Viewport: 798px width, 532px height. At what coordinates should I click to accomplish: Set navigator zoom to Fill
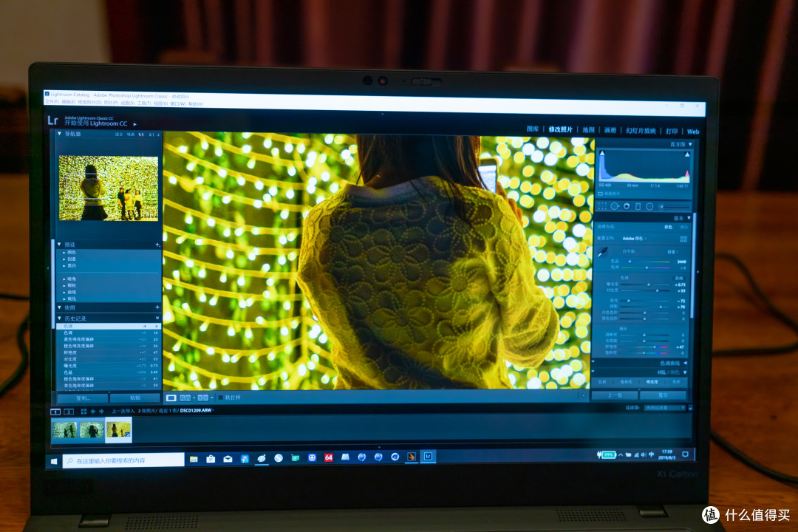pyautogui.click(x=131, y=134)
